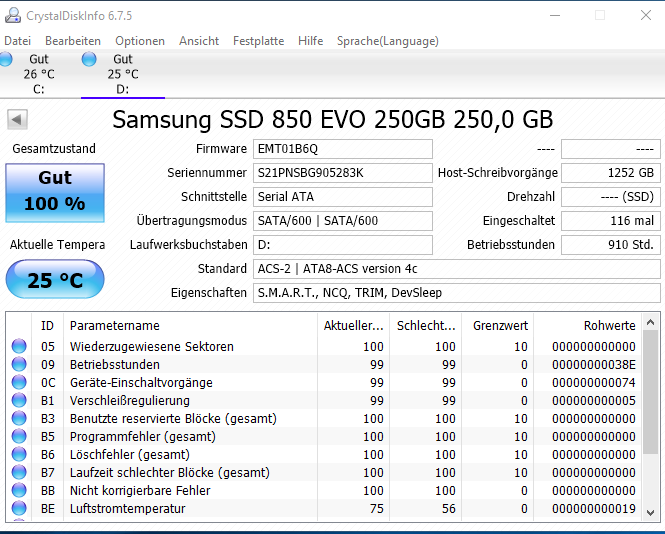Select the D: drive status tab

[123, 74]
